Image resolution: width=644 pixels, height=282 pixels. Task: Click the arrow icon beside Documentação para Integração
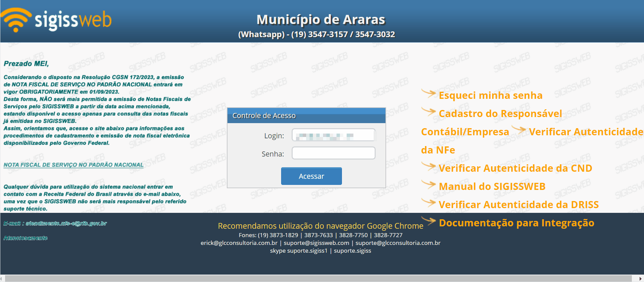click(429, 221)
